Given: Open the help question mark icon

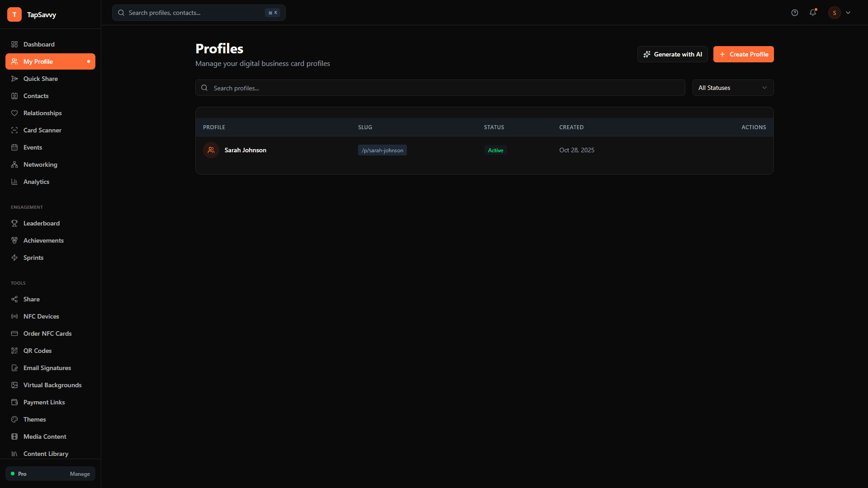Looking at the screenshot, I should pyautogui.click(x=795, y=13).
